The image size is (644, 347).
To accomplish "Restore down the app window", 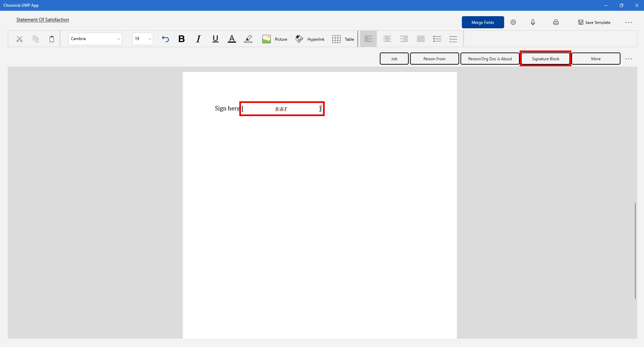I will click(621, 5).
